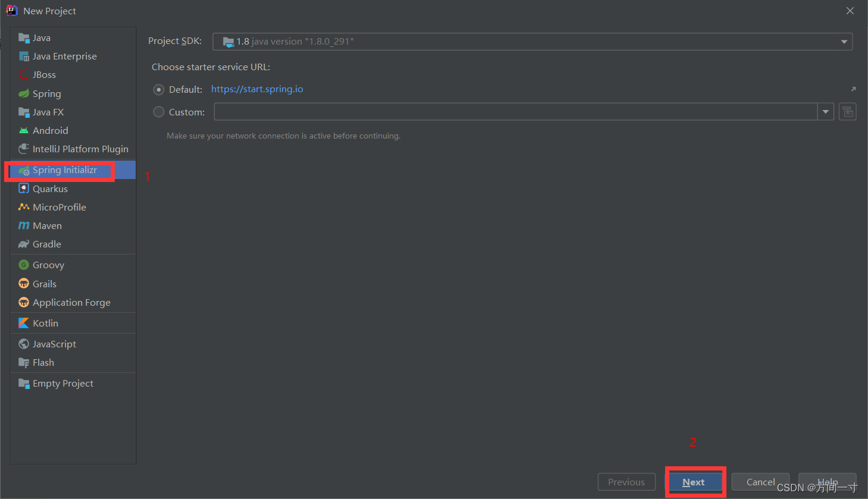The height and width of the screenshot is (499, 868).
Task: Click the Flash folder icon
Action: tap(24, 363)
